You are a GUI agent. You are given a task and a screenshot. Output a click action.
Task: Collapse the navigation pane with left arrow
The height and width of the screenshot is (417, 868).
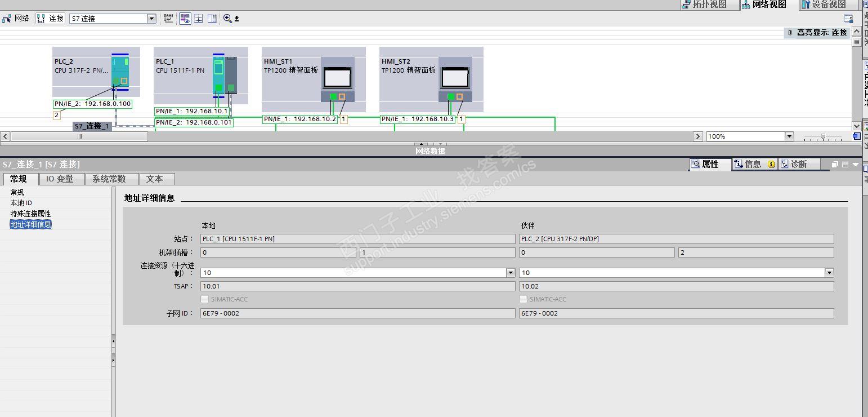113,341
